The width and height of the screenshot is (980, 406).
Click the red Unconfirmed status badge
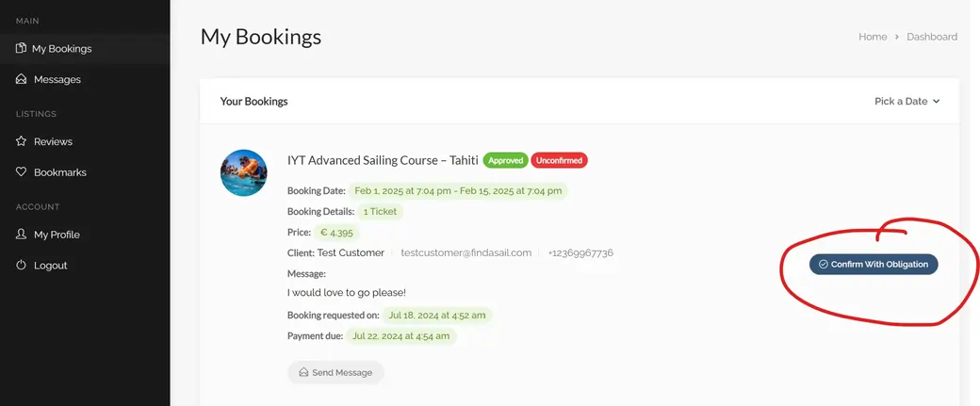pos(559,160)
